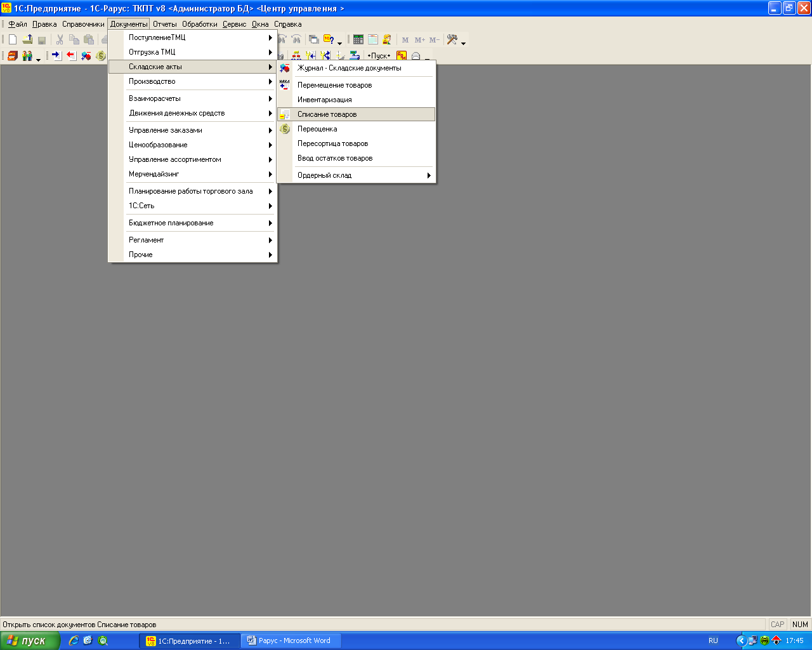Click the red arrow document icon
Image resolution: width=812 pixels, height=650 pixels.
[x=71, y=56]
